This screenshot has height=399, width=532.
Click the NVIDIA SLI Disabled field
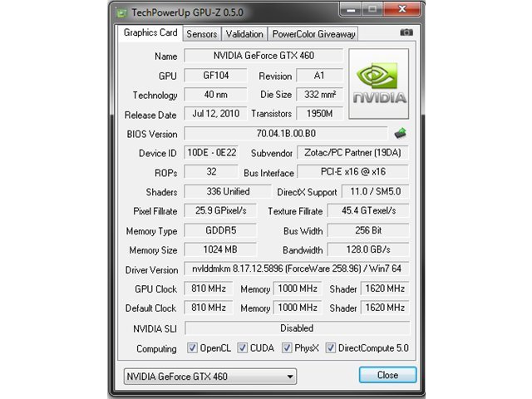pos(297,328)
